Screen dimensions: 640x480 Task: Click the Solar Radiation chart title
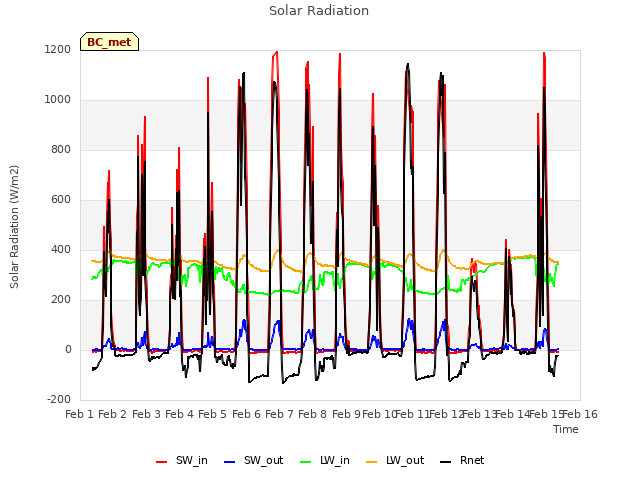[319, 11]
